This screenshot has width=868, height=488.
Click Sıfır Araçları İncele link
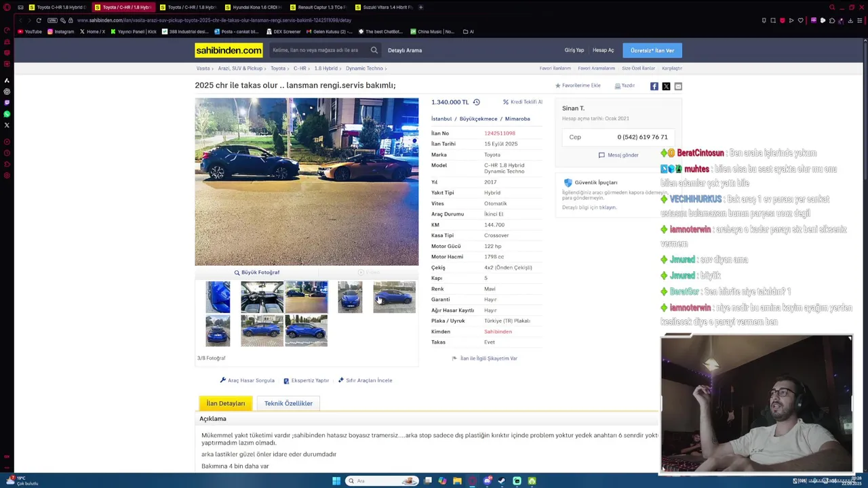(366, 380)
